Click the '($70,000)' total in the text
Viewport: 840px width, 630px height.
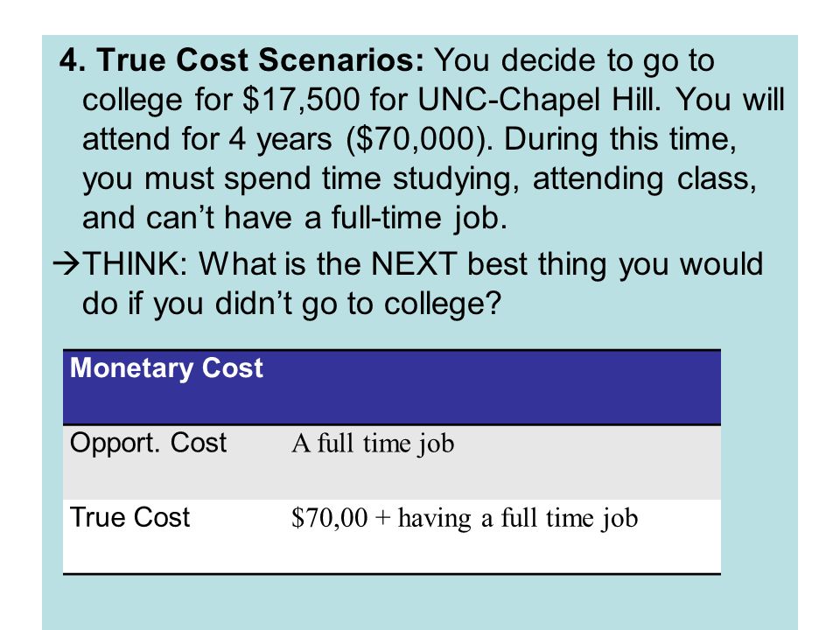point(419,139)
